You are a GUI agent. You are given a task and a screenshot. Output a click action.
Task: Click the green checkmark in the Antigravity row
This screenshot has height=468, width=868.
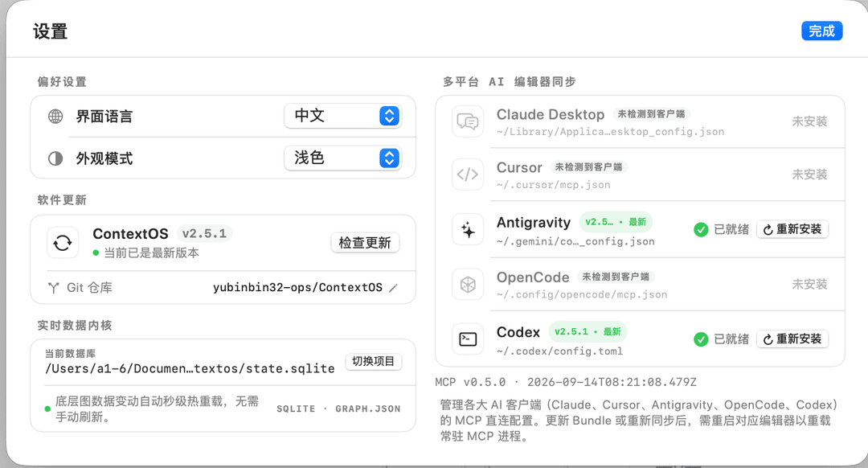coord(701,229)
